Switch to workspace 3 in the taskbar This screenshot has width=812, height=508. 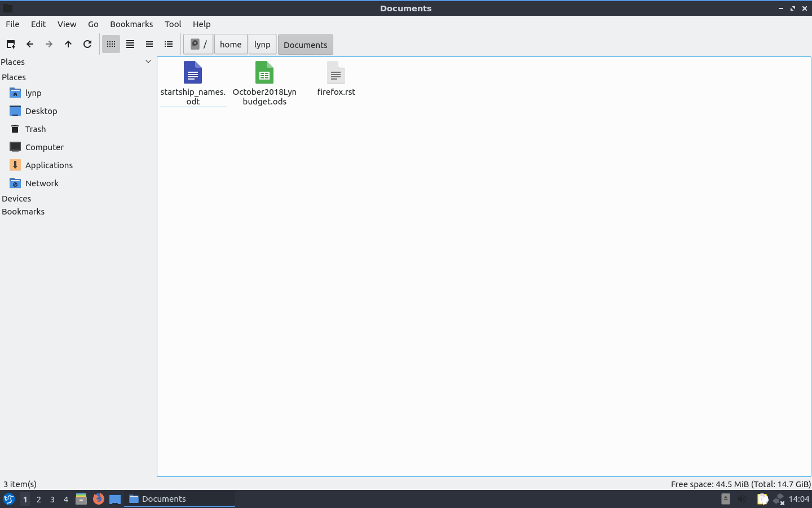pyautogui.click(x=52, y=500)
